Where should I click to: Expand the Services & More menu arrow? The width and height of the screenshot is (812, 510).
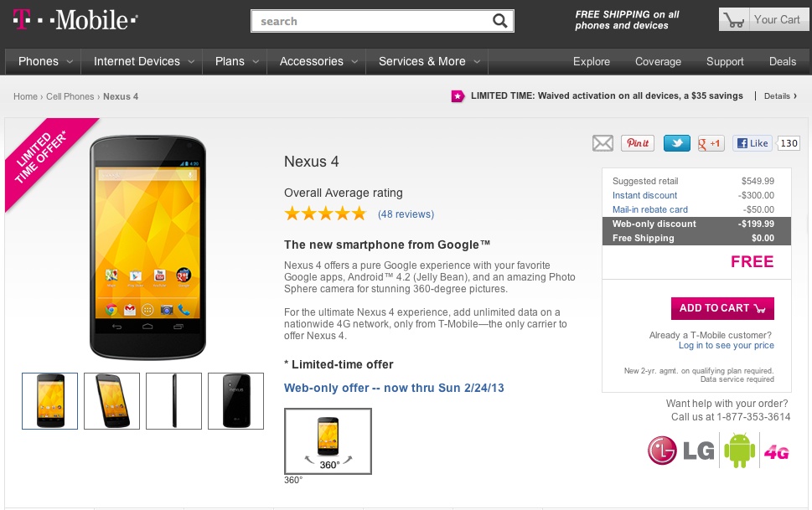[477, 62]
